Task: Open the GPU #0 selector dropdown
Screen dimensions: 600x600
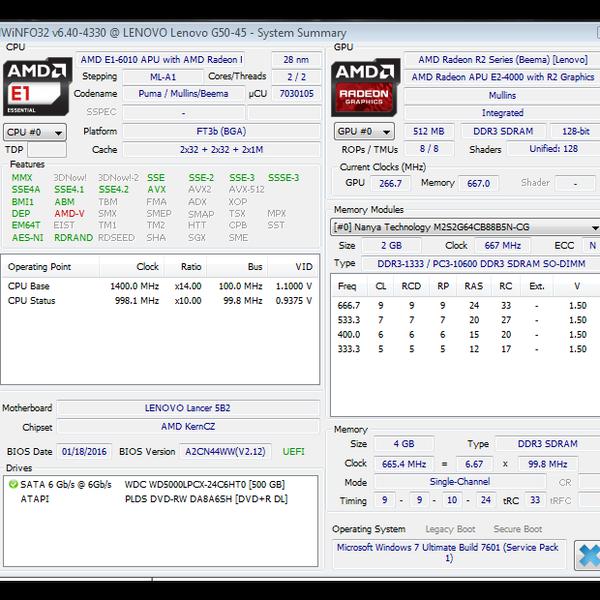Action: [x=364, y=132]
